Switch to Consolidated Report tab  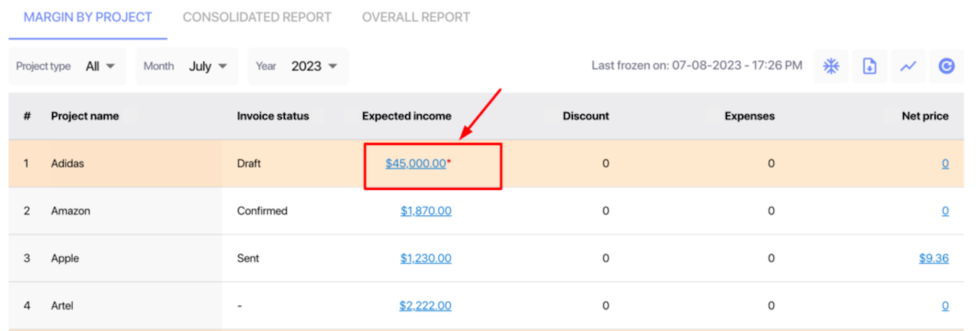click(x=257, y=17)
